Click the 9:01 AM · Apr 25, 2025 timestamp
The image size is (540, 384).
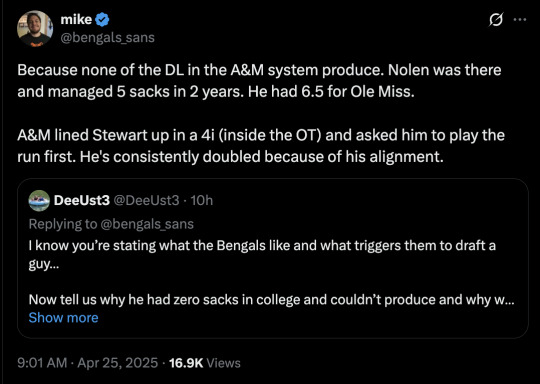click(87, 363)
